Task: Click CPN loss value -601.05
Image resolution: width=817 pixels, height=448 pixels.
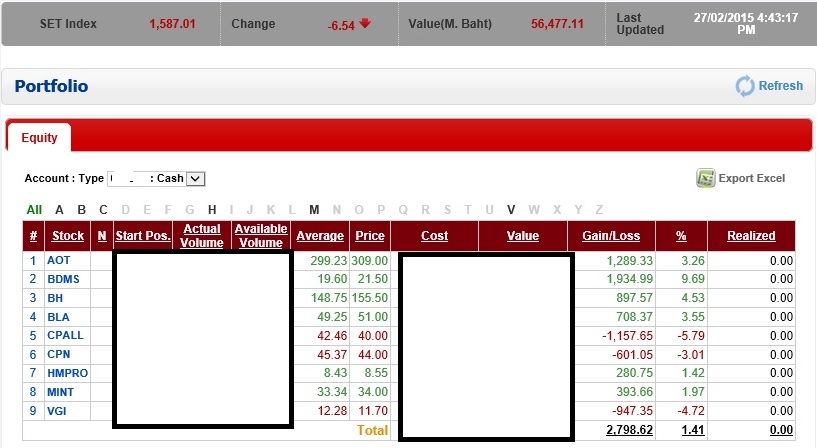Action: coord(633,354)
